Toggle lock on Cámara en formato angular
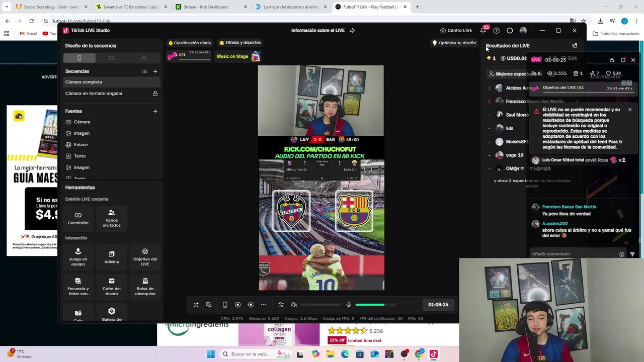644x362 pixels. 155,94
